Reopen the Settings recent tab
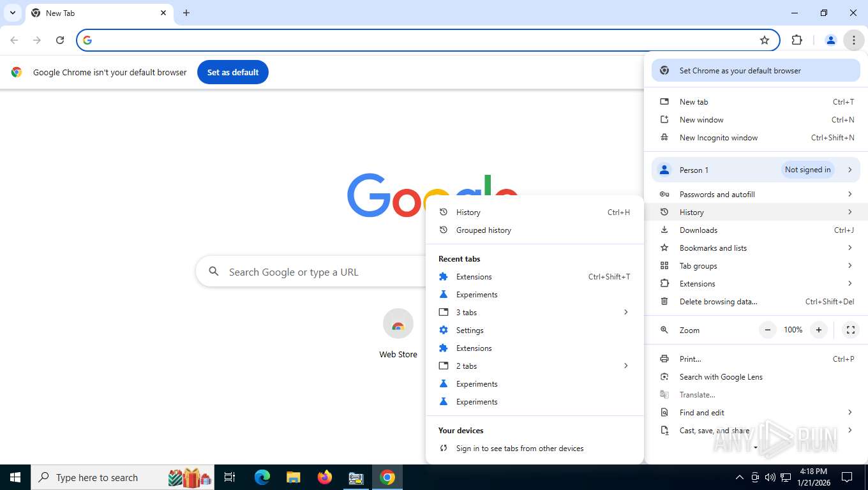Viewport: 868px width, 490px height. pos(535,330)
